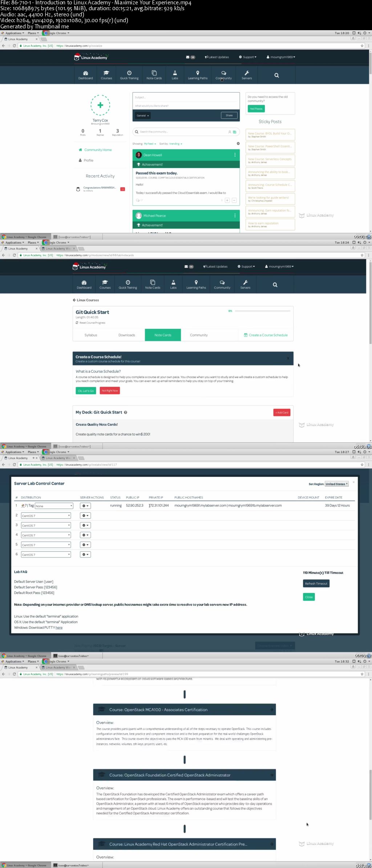Downvote Dean Howell's post with the minus box
Image resolution: width=372 pixels, height=868 pixels.
234,200
